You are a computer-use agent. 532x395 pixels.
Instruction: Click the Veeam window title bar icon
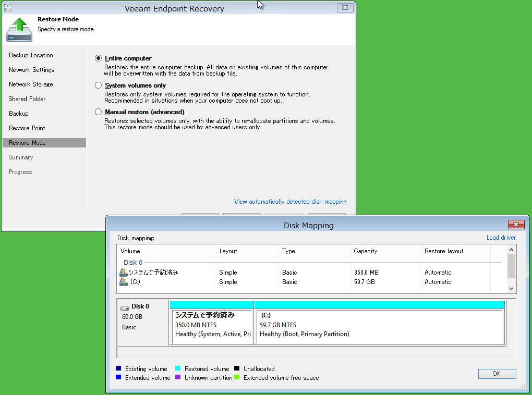point(8,8)
